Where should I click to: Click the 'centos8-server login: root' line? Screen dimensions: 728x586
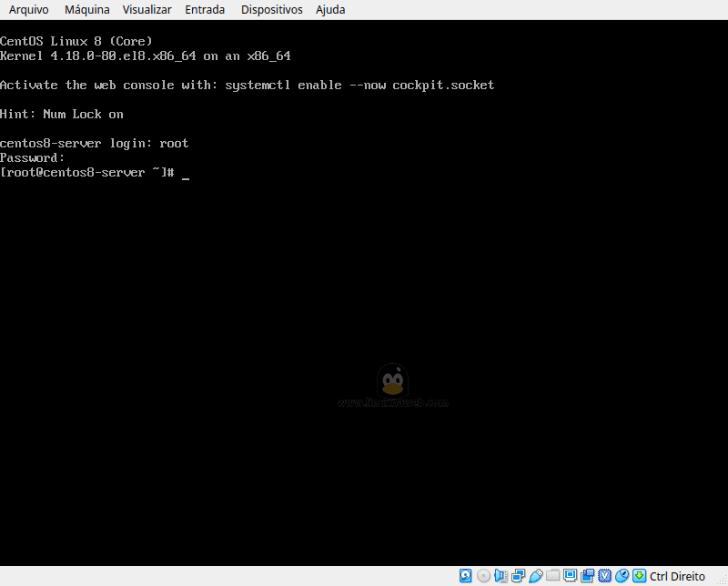[x=95, y=144]
